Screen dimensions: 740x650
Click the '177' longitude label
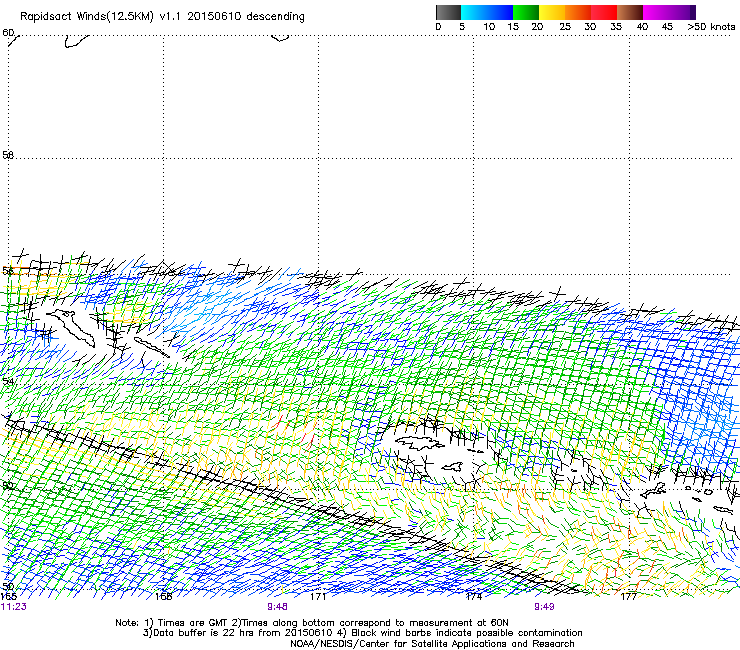[629, 597]
